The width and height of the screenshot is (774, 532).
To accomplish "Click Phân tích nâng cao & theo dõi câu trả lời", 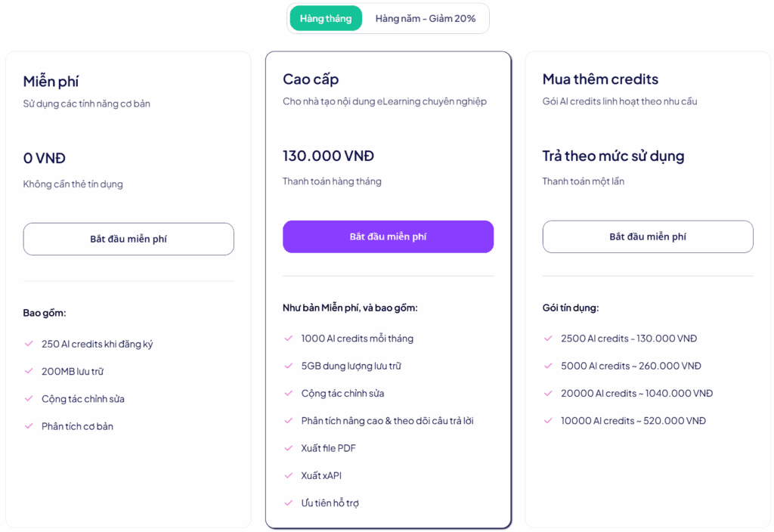I will tap(388, 421).
